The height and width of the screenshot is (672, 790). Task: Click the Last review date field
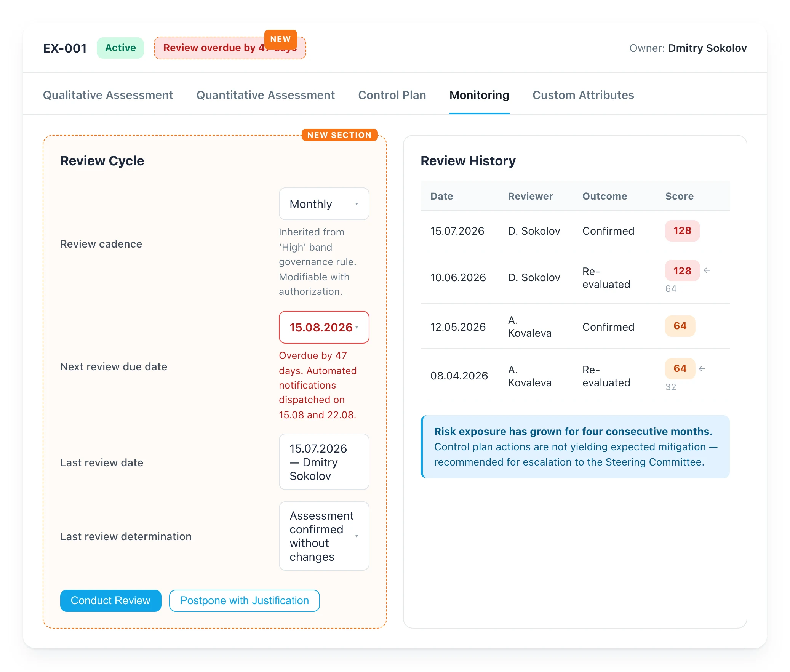(x=324, y=462)
